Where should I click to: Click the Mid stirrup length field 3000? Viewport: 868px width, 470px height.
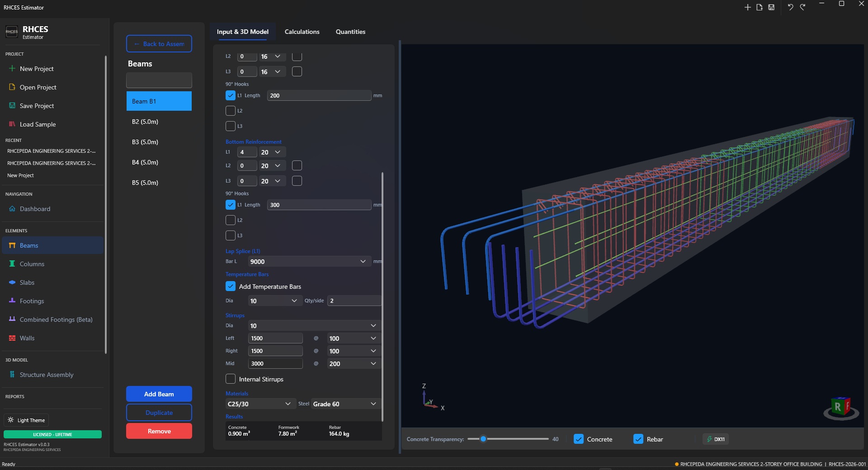coord(275,363)
